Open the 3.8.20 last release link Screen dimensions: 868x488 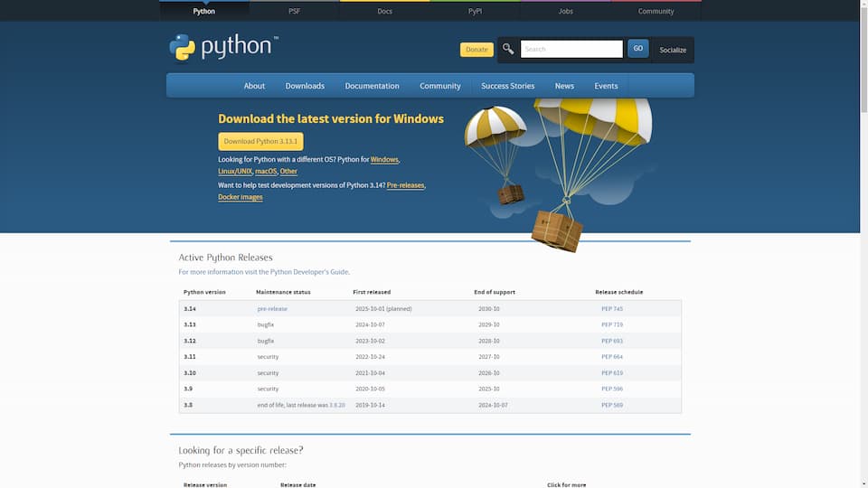click(337, 405)
